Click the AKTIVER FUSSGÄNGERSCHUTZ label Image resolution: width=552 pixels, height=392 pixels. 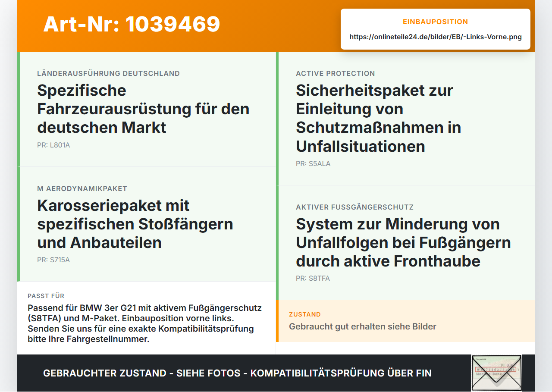pos(355,207)
